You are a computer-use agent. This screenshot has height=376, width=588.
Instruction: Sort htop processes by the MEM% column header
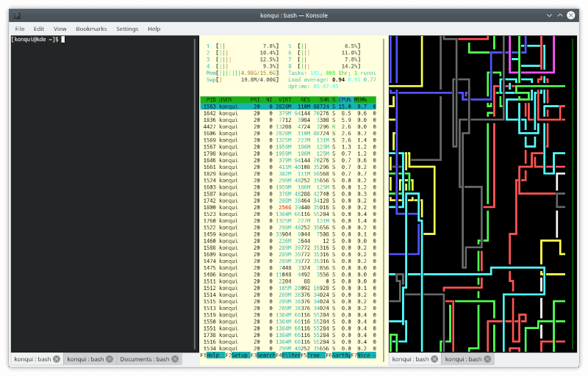[362, 99]
